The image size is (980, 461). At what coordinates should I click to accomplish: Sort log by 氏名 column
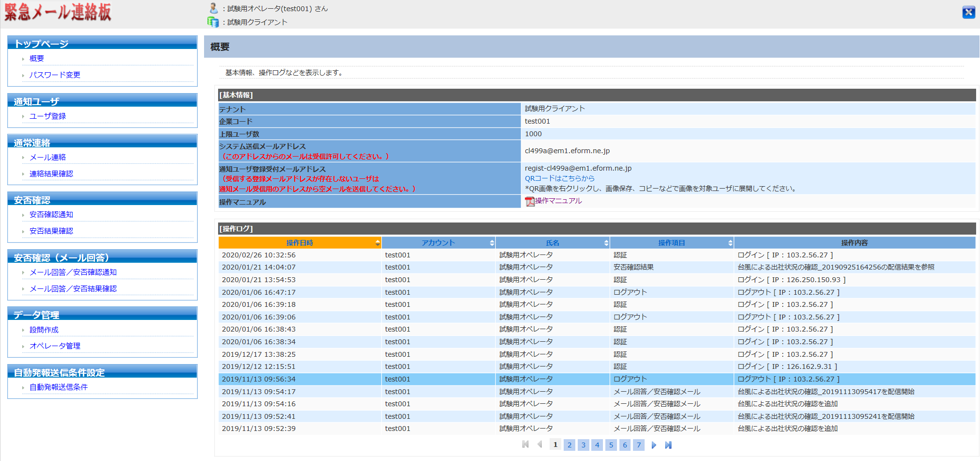(x=553, y=243)
